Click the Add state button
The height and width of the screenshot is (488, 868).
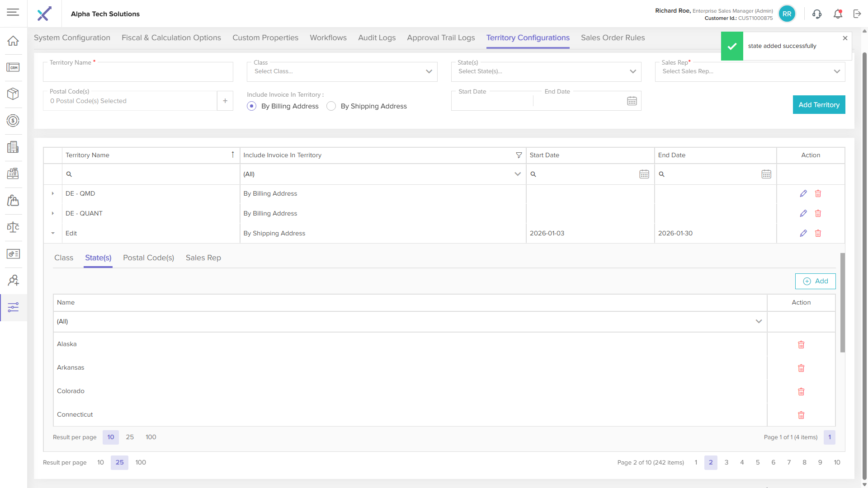coord(815,281)
